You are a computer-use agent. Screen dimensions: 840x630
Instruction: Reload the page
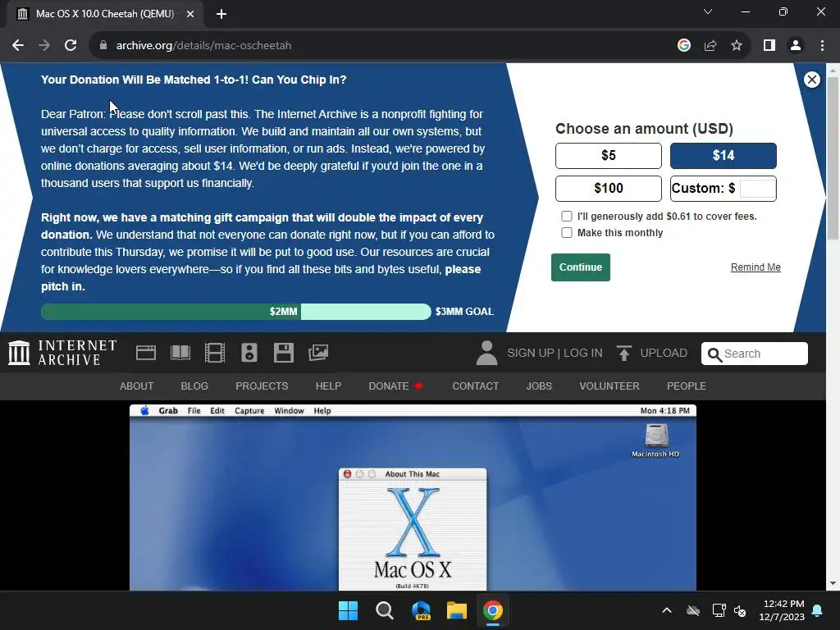click(71, 46)
